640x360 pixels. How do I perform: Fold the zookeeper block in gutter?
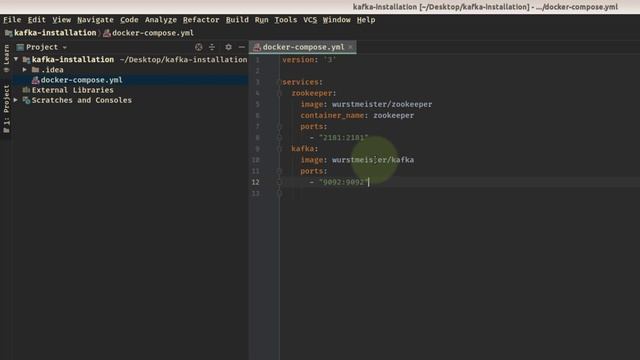click(x=279, y=93)
